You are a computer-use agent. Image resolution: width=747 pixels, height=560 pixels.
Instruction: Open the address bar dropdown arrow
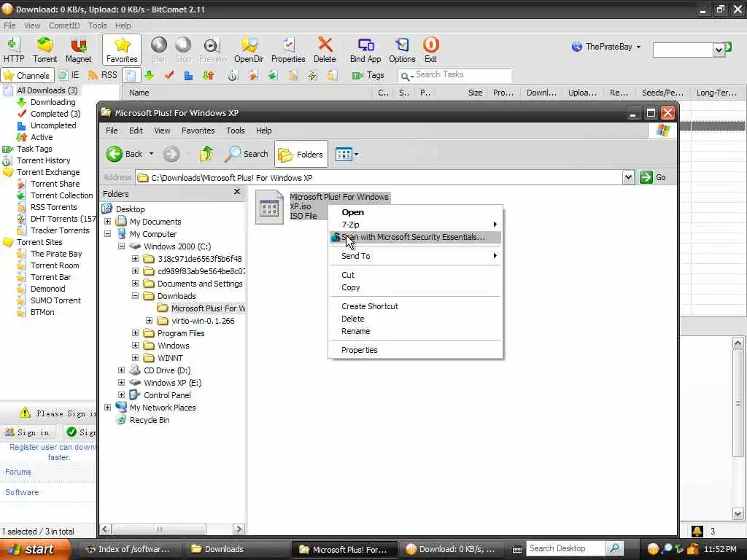(x=628, y=178)
